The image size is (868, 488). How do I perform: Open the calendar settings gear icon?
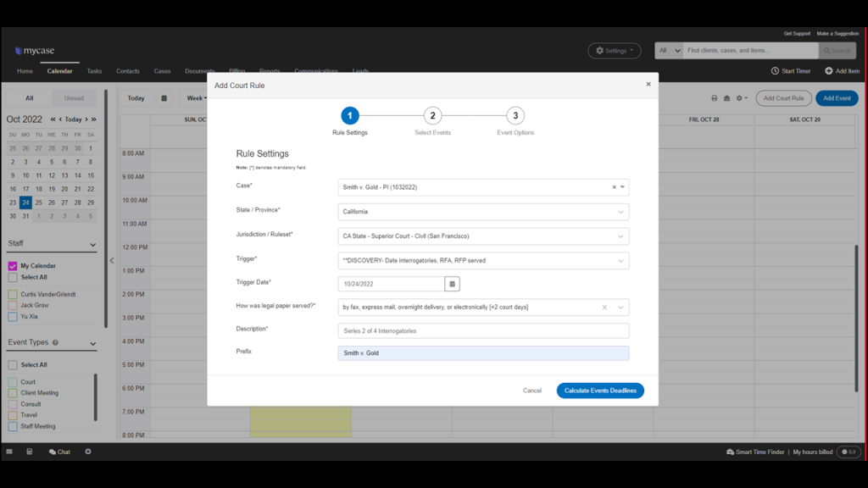coord(741,98)
